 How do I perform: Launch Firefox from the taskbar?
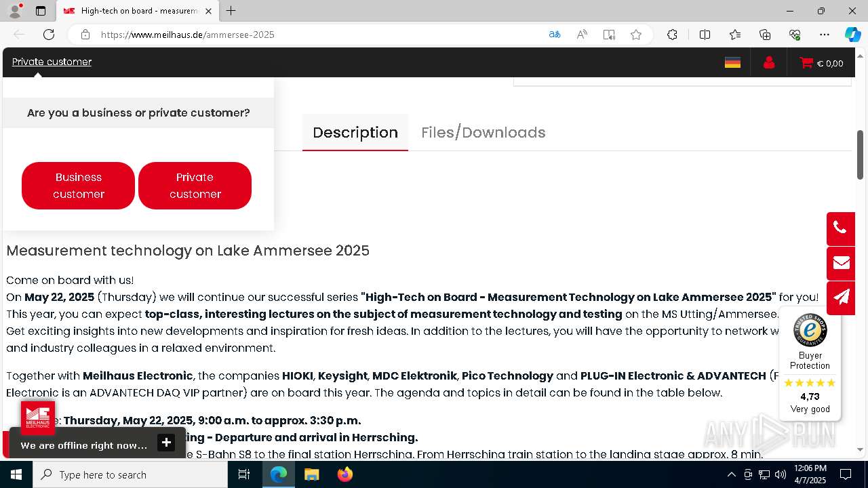coord(344,474)
